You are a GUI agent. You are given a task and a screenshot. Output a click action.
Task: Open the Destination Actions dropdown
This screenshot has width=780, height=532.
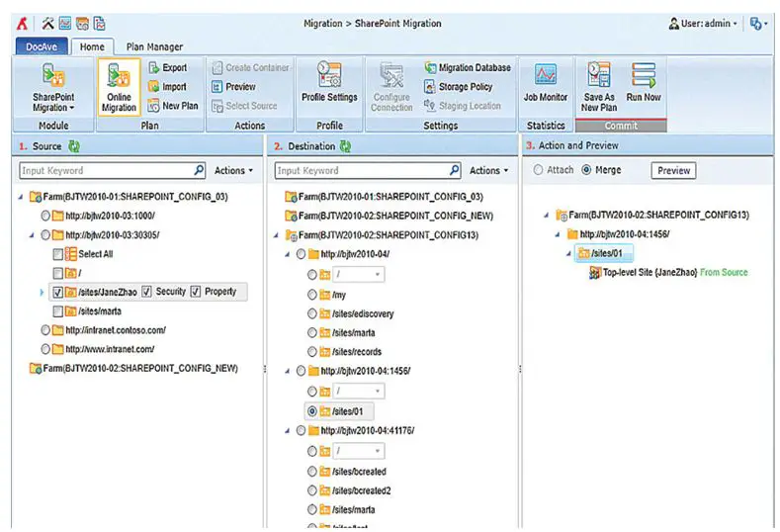488,170
